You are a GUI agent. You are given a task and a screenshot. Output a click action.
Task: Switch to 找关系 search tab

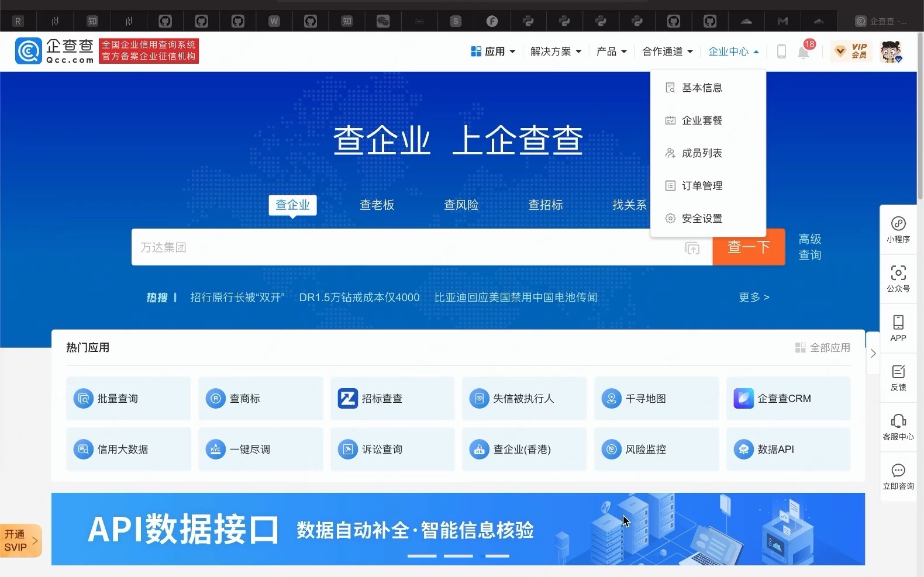click(x=630, y=205)
